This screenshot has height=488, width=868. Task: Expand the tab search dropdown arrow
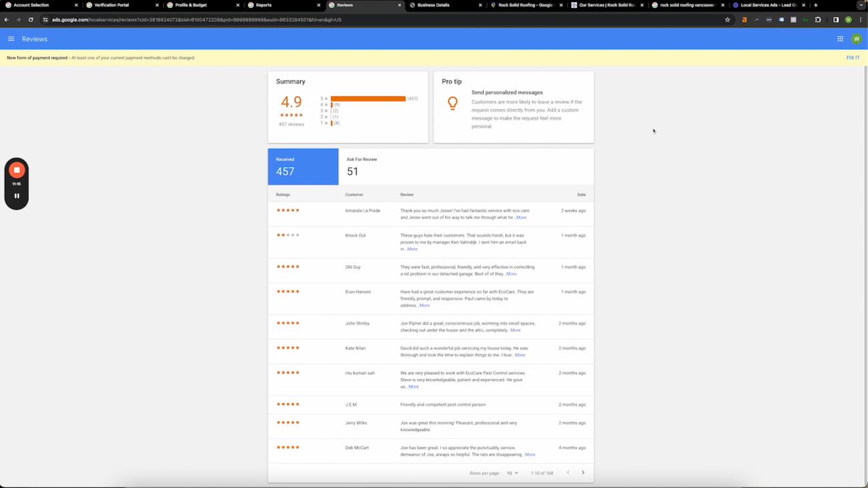pyautogui.click(x=861, y=5)
